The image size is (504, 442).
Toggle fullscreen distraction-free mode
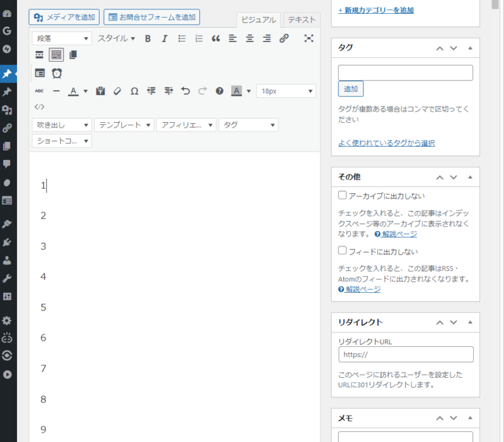tap(309, 38)
